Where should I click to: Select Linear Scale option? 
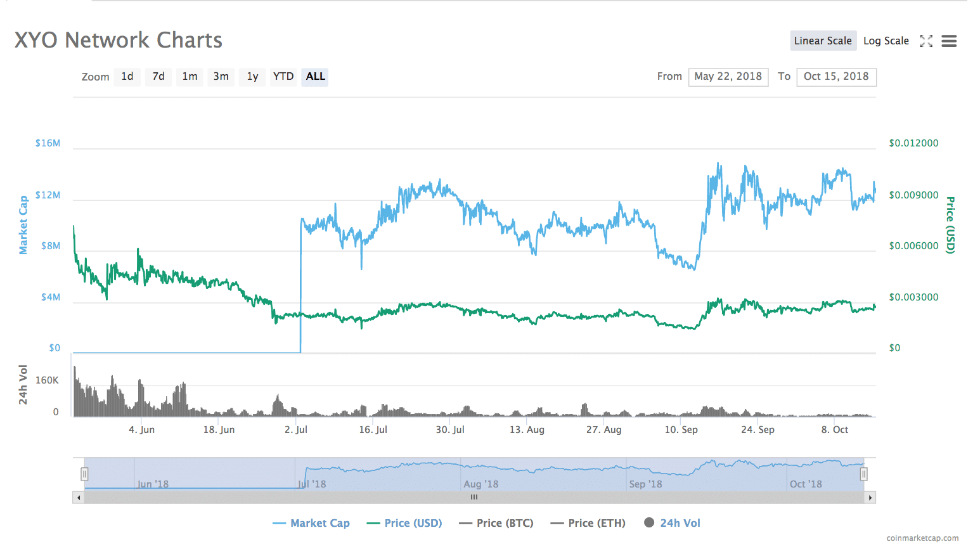click(823, 41)
